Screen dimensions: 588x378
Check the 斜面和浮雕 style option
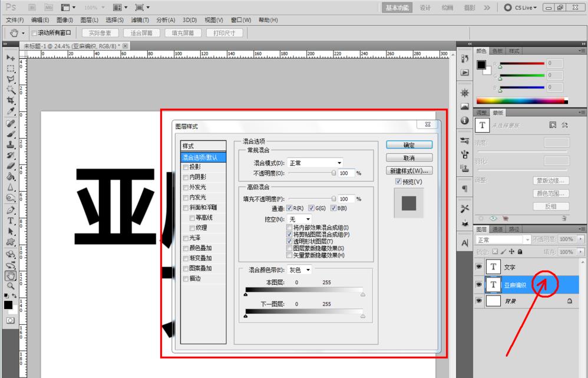(x=186, y=207)
